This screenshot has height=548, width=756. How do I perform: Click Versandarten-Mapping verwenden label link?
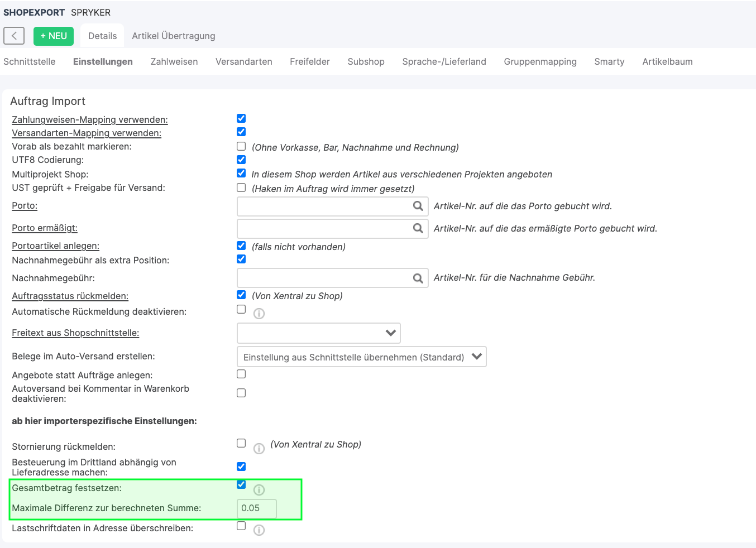point(87,133)
